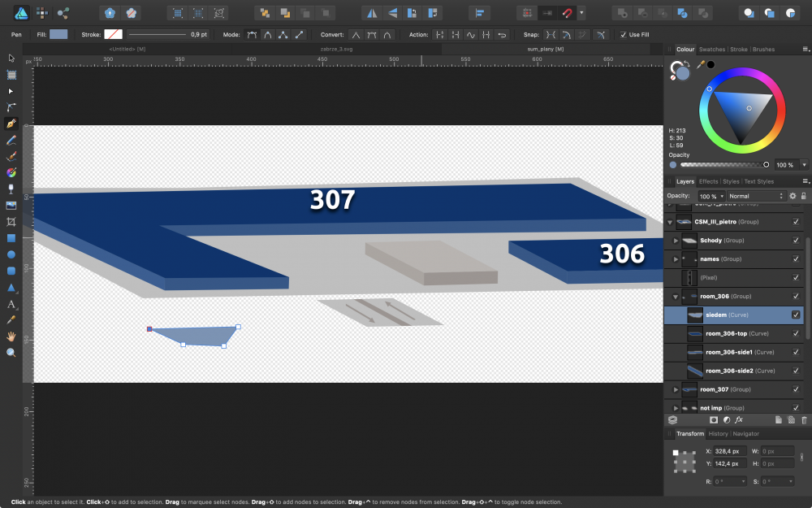Open the History panel tab
The height and width of the screenshot is (508, 812).
coord(719,434)
